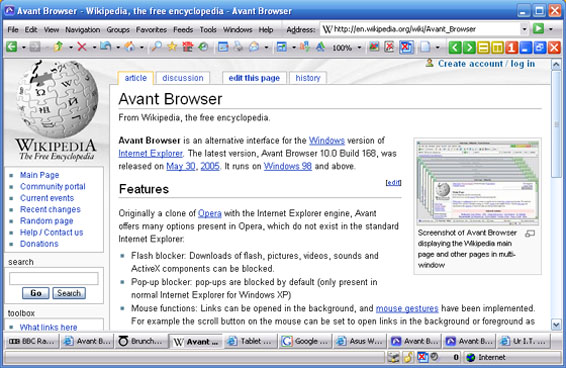Open the Back button history dropdown
Viewport: 566px width, 368px height.
pos(23,47)
